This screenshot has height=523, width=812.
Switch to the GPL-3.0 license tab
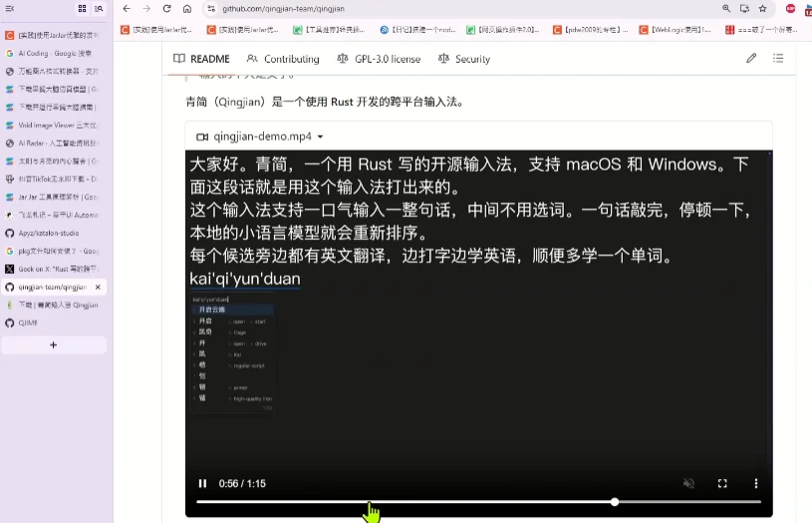[x=379, y=59]
